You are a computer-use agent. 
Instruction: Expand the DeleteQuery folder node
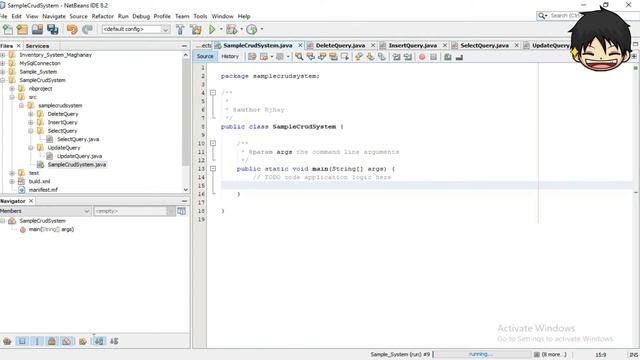click(x=31, y=114)
